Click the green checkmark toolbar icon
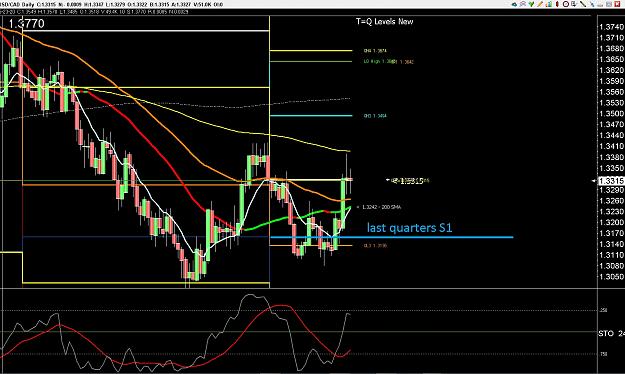 click(531, 4)
